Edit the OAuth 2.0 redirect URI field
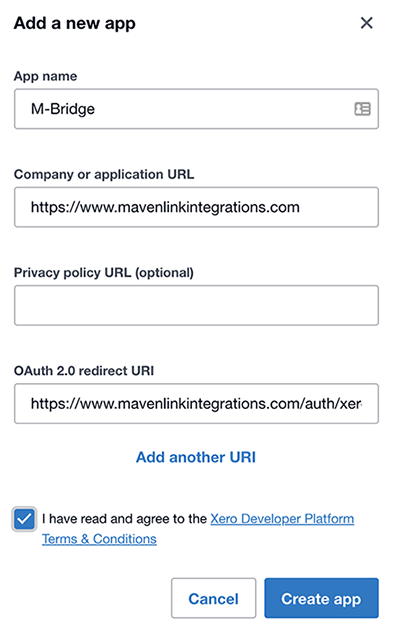 (196, 403)
